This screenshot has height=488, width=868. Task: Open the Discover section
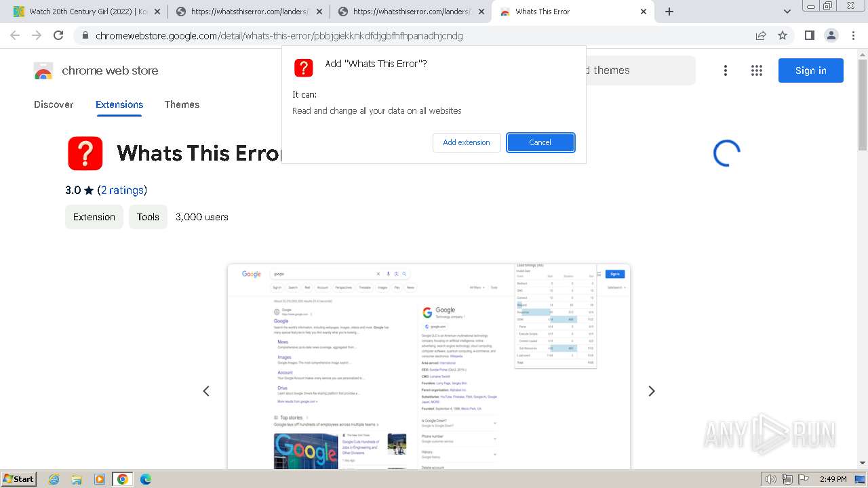tap(54, 104)
